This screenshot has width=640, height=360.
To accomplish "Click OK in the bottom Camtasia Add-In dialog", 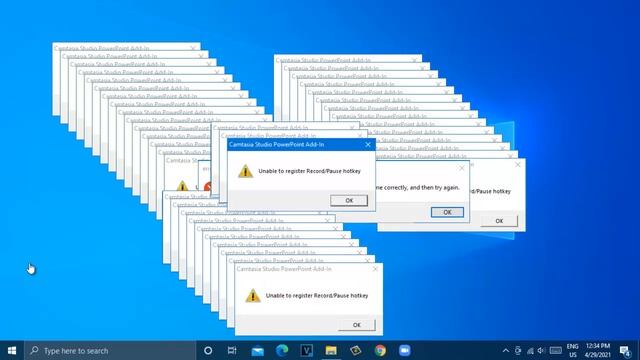I will tap(357, 325).
